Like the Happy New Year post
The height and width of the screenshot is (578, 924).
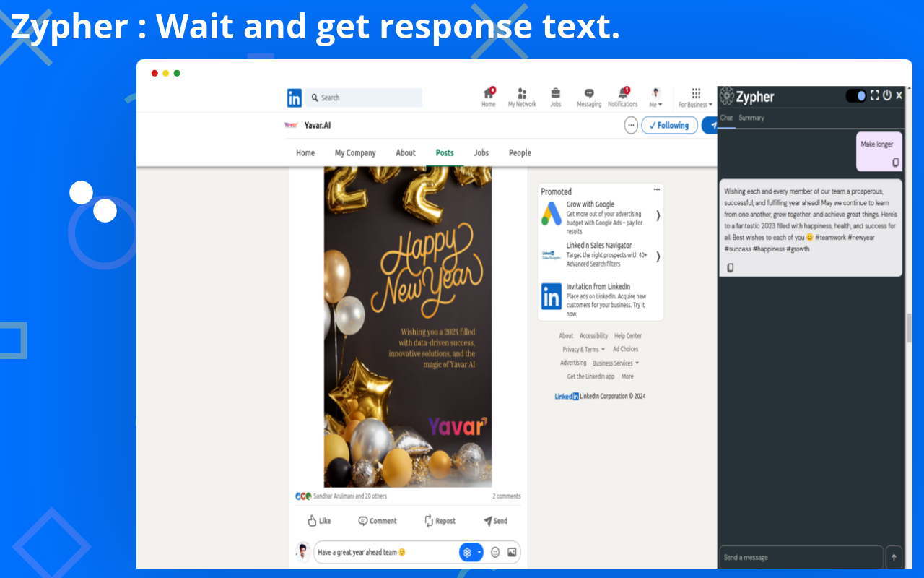[x=319, y=521]
